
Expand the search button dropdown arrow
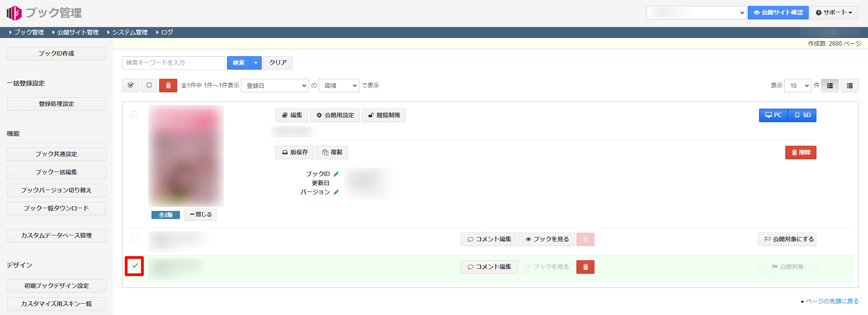click(256, 63)
